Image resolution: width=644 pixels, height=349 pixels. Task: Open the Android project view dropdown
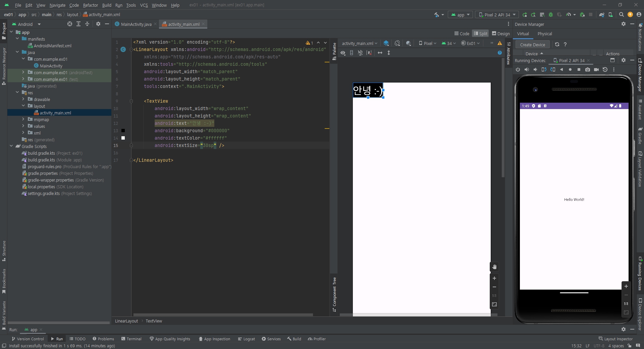pyautogui.click(x=26, y=24)
